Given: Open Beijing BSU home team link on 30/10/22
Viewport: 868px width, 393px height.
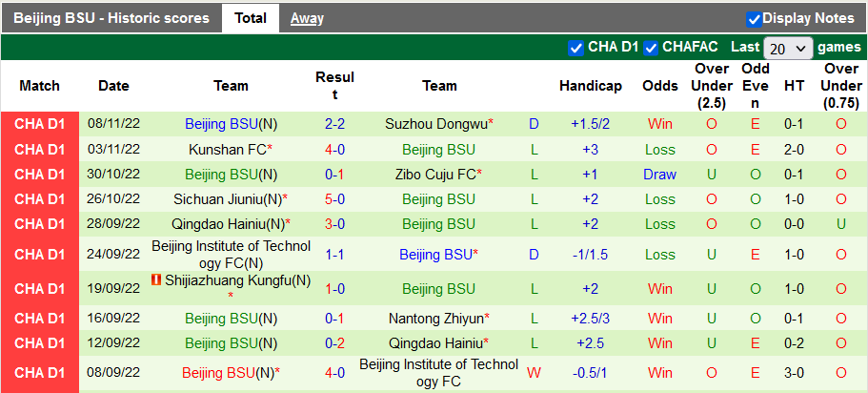Looking at the screenshot, I should click(221, 174).
